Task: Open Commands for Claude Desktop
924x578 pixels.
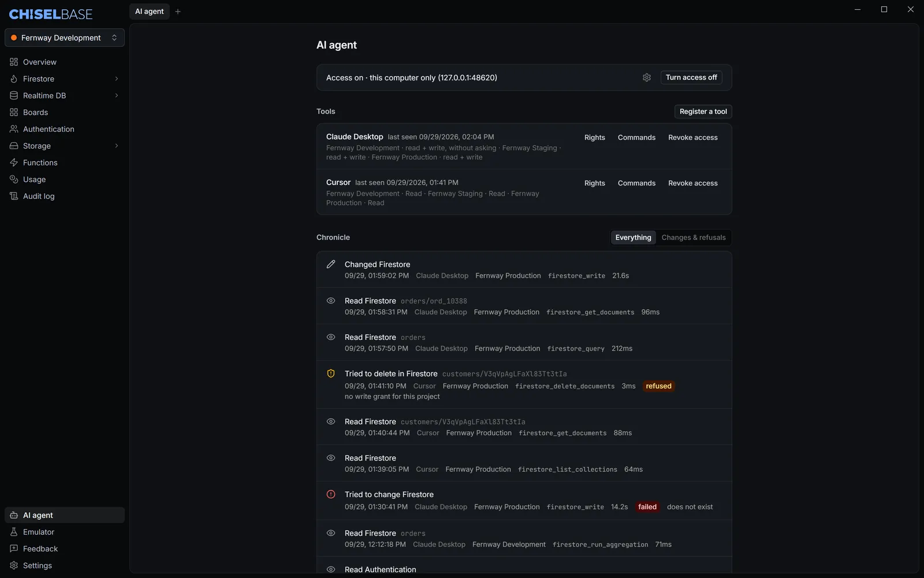Action: [636, 138]
